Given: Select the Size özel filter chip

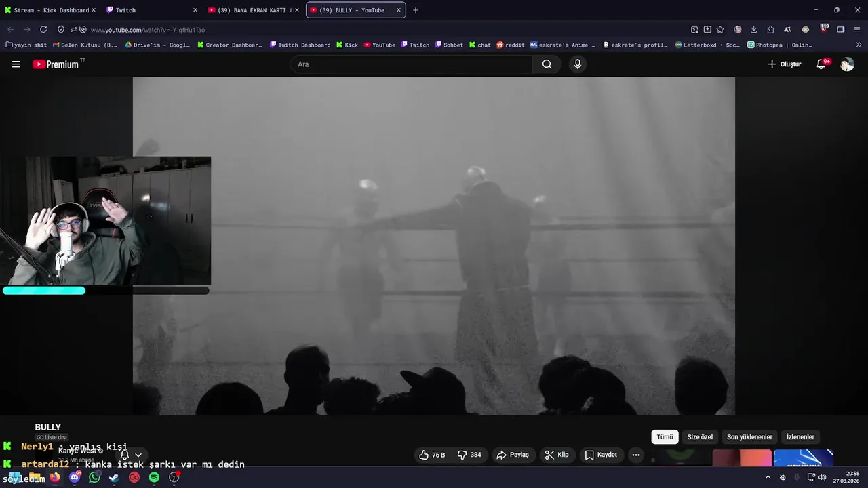Looking at the screenshot, I should pos(700,437).
